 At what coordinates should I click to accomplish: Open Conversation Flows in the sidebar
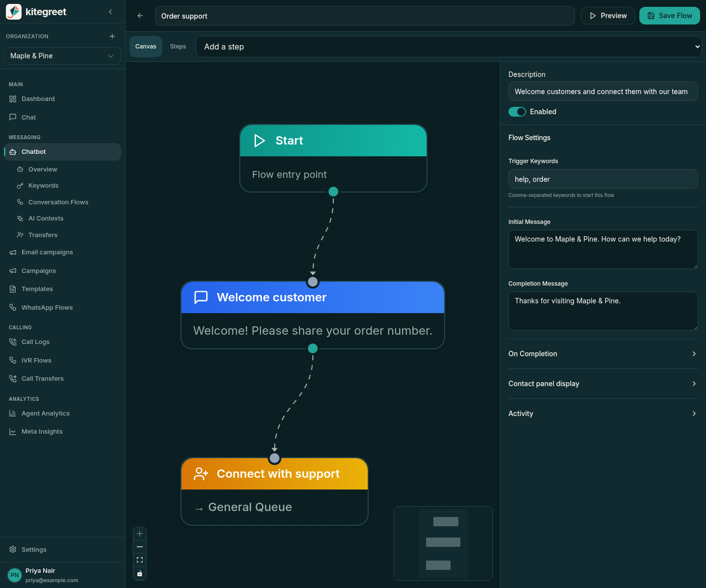(x=58, y=202)
